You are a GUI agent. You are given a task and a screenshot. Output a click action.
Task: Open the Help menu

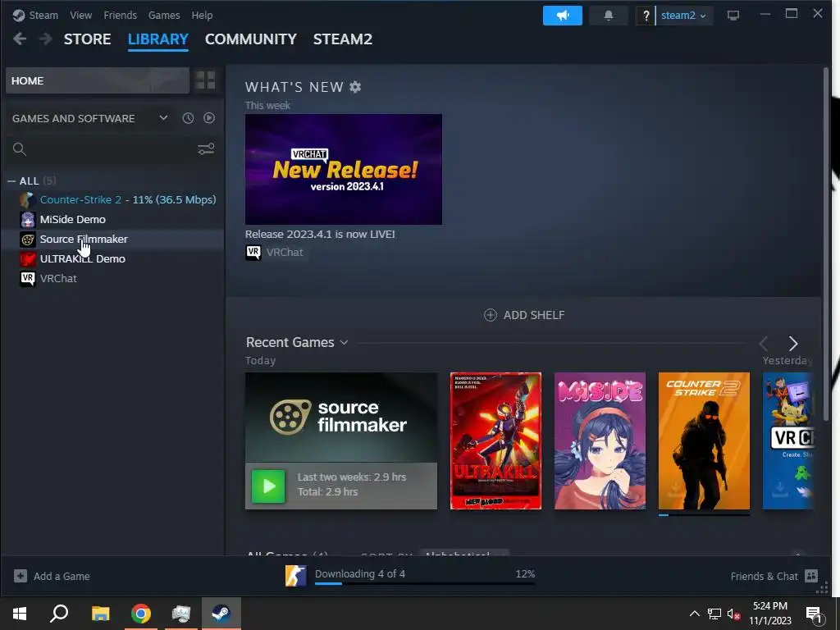tap(202, 15)
